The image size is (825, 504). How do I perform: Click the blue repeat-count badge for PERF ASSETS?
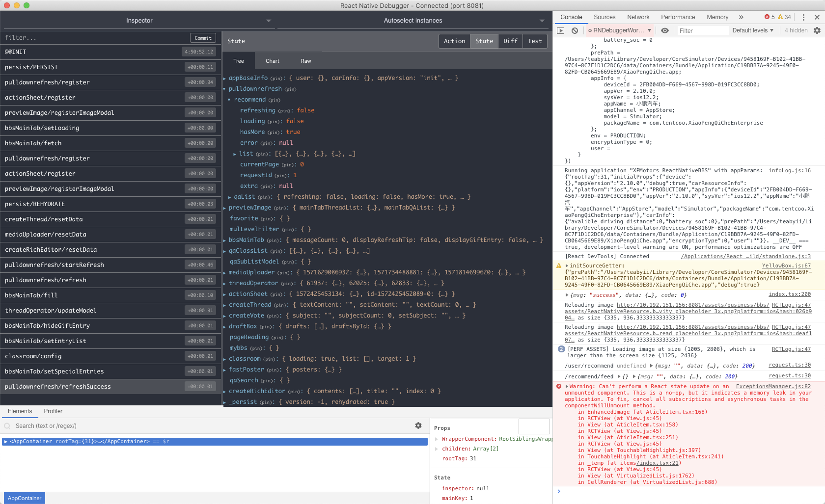click(561, 349)
